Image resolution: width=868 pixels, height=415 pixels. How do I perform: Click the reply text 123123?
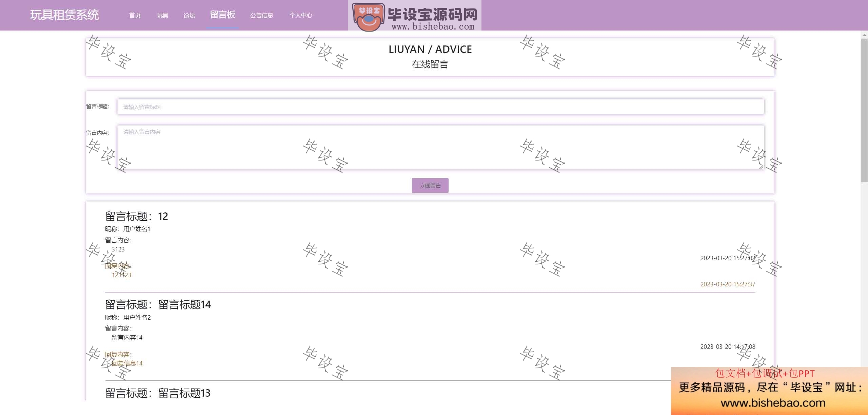tap(121, 275)
